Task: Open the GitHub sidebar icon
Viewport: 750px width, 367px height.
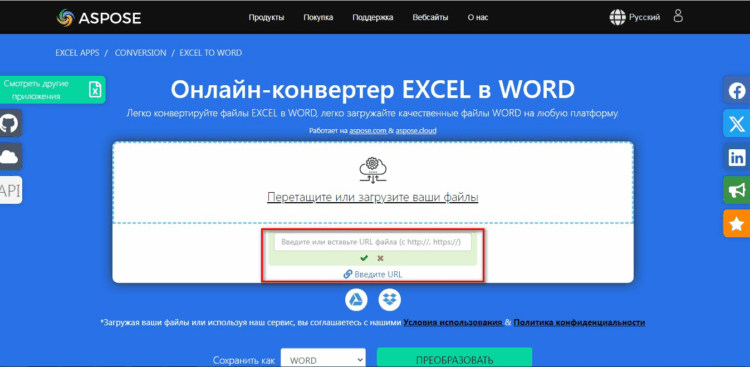Action: [10, 123]
